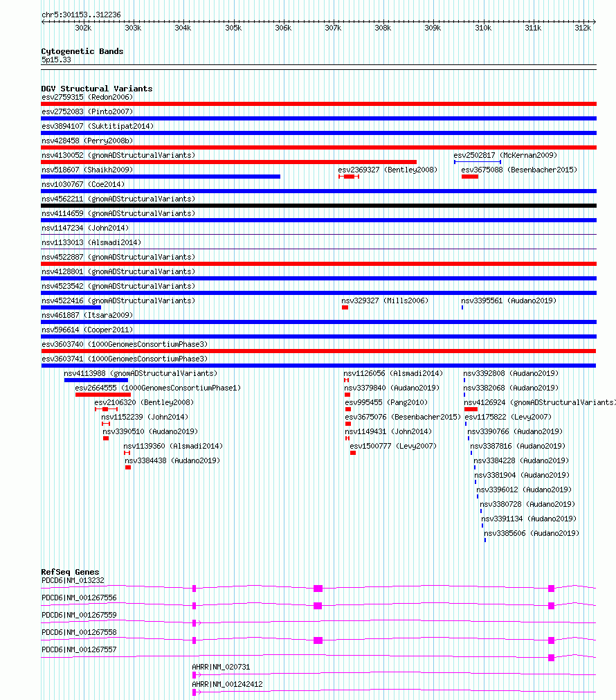The image size is (616, 700).
Task: Click the nsv4126924 gnomAD variant label
Action: click(540, 403)
